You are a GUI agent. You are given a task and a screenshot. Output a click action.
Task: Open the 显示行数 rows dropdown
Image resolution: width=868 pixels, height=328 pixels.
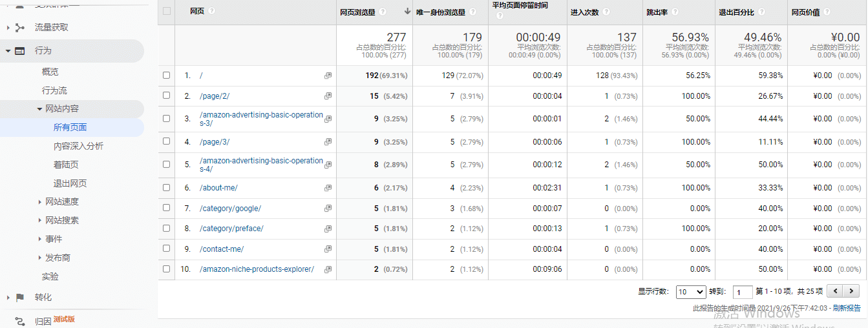tap(691, 292)
